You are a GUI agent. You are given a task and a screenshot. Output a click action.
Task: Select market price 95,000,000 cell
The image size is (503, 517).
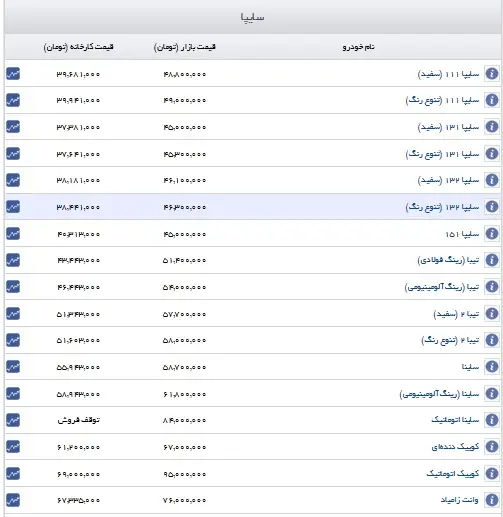[x=185, y=474]
